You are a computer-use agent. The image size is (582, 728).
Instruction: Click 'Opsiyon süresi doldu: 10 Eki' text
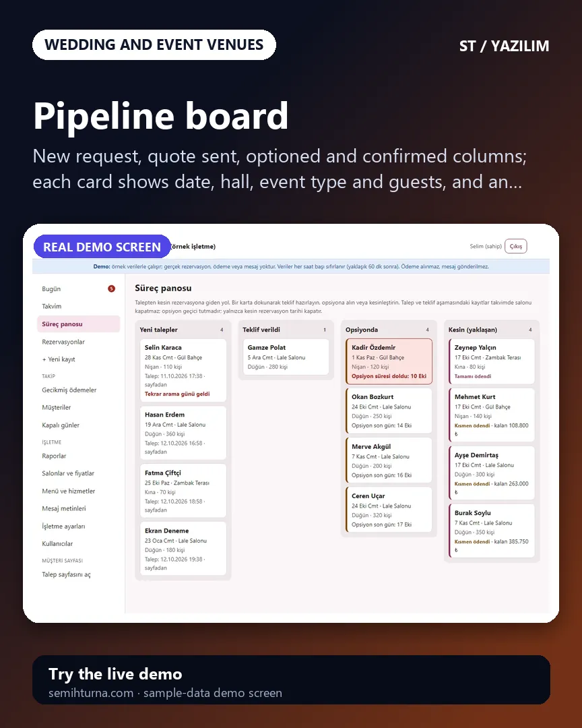(389, 376)
